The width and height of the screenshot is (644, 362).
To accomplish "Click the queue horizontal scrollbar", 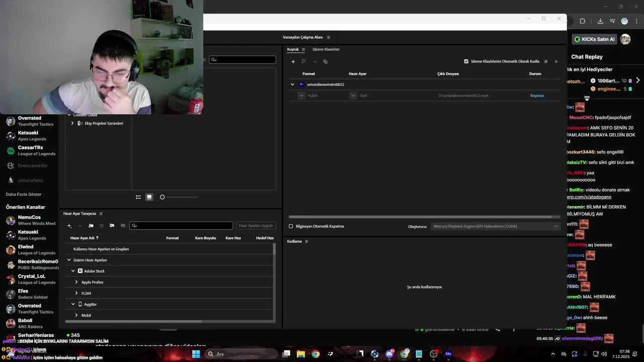I will click(420, 217).
